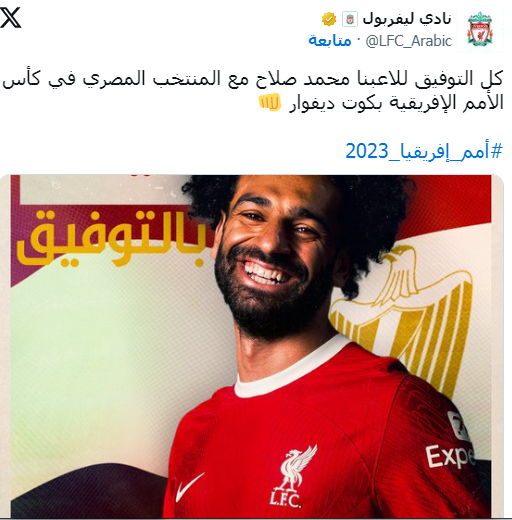Click the X logo in the corner

pos(11,17)
